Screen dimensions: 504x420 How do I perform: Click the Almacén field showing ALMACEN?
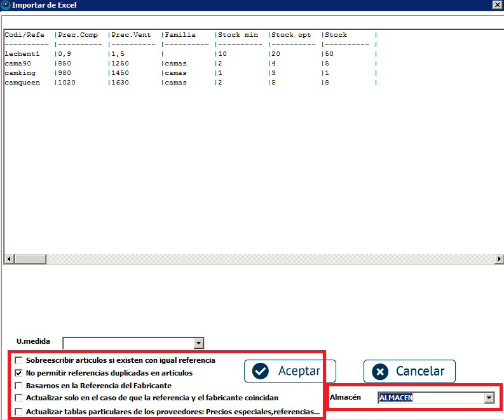coord(430,398)
